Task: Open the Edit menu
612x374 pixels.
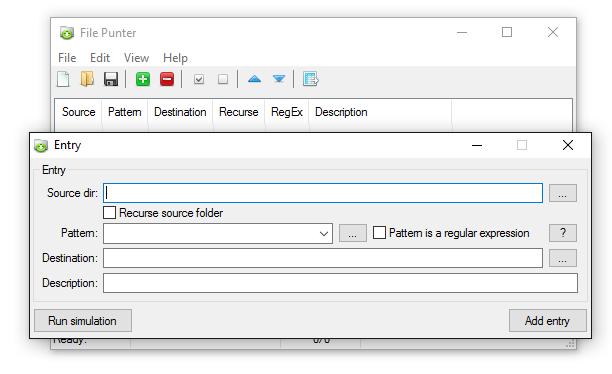Action: 100,58
